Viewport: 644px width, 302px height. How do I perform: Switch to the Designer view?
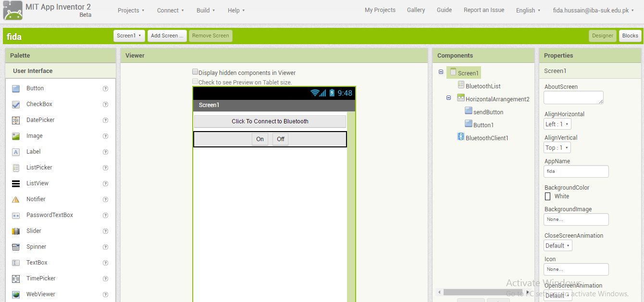603,36
